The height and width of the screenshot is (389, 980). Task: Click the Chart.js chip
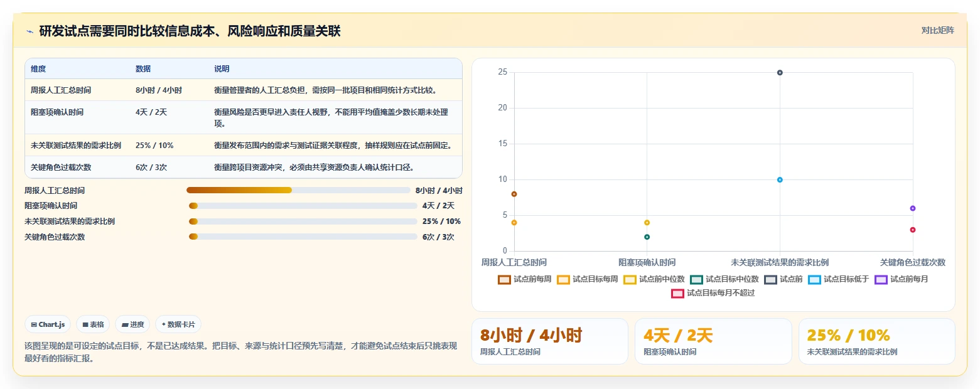point(48,324)
